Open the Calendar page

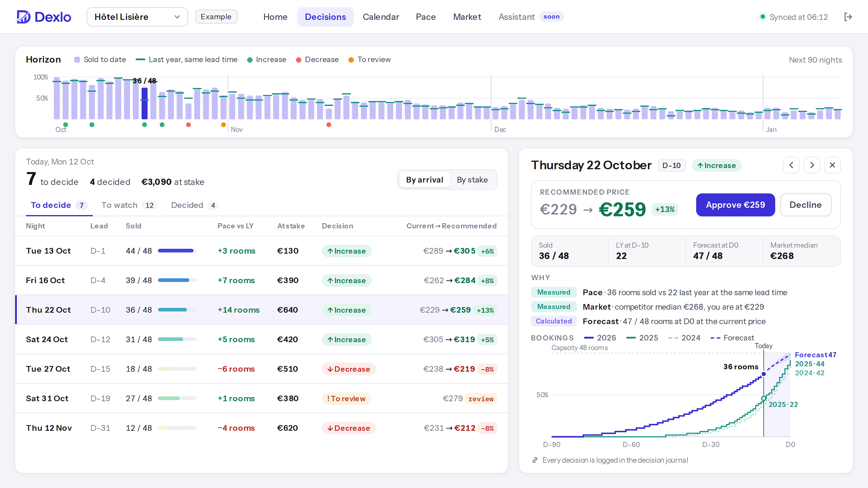[381, 17]
